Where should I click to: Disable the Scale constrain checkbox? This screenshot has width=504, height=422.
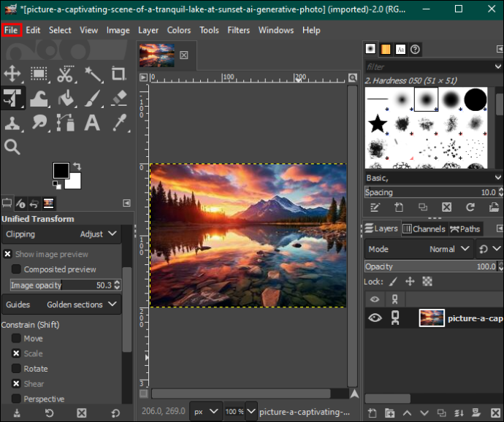(x=16, y=353)
